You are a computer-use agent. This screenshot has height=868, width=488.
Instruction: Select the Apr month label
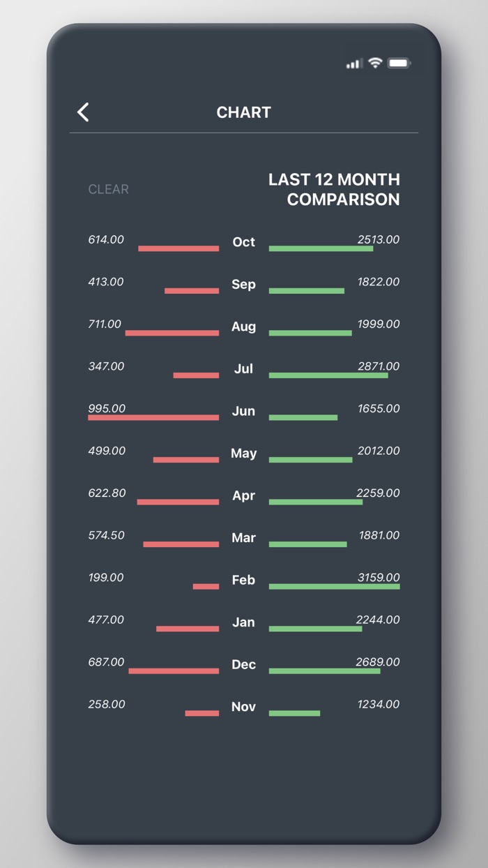(x=243, y=496)
